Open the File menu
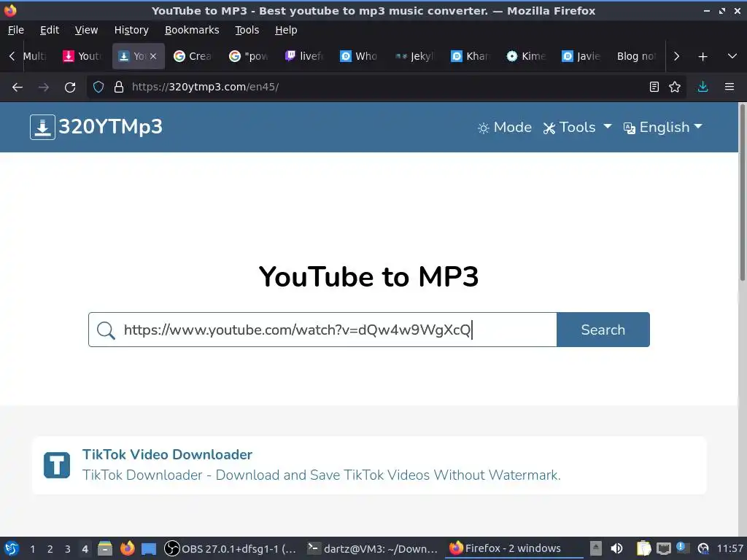The width and height of the screenshot is (747, 560). pyautogui.click(x=16, y=30)
